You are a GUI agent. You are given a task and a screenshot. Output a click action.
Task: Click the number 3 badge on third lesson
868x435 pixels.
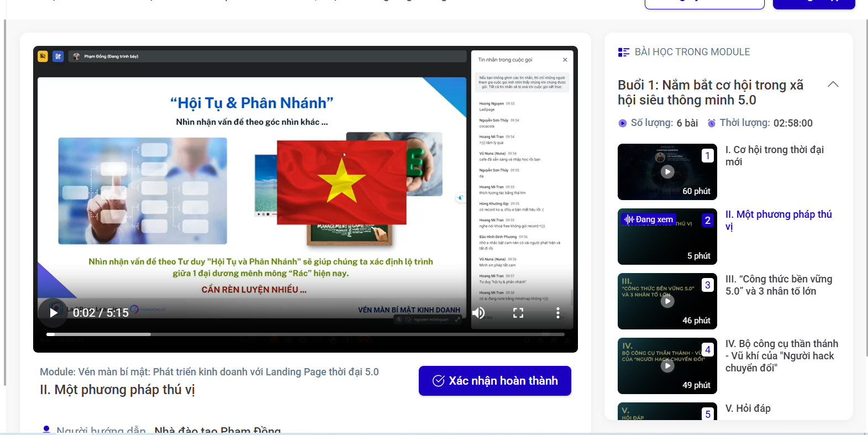[x=708, y=285]
